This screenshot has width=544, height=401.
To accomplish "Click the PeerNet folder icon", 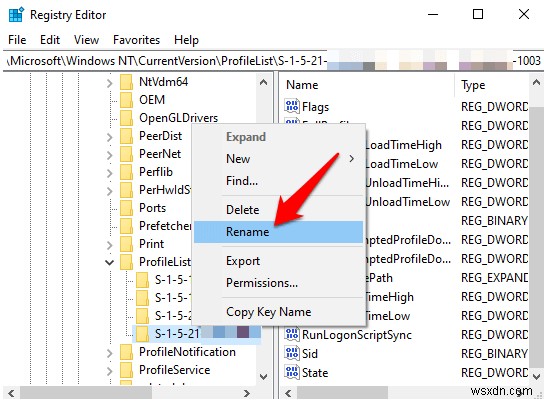I will (126, 154).
